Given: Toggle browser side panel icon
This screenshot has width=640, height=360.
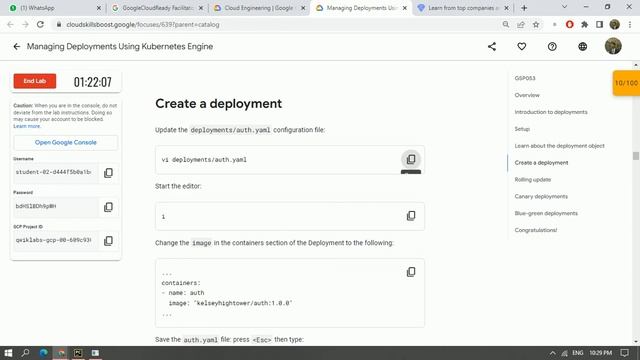Looking at the screenshot, I should pos(599,24).
